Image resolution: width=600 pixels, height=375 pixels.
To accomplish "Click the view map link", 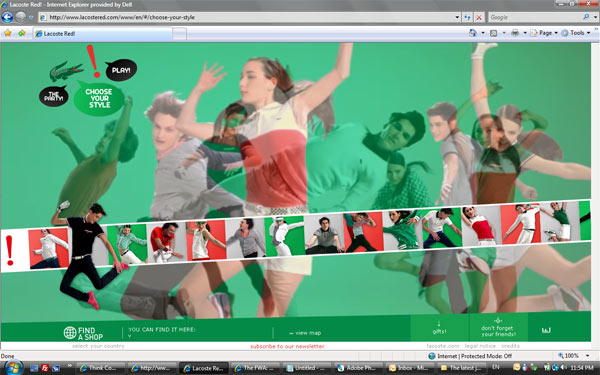I will click(305, 333).
